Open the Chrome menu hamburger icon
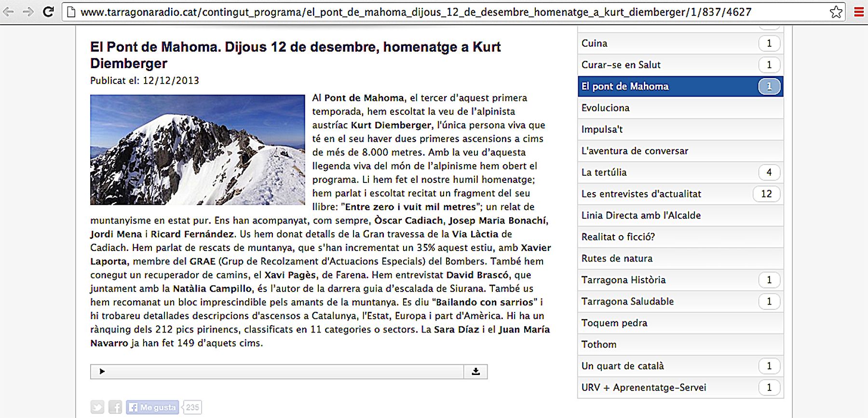The height and width of the screenshot is (418, 868). point(859,12)
